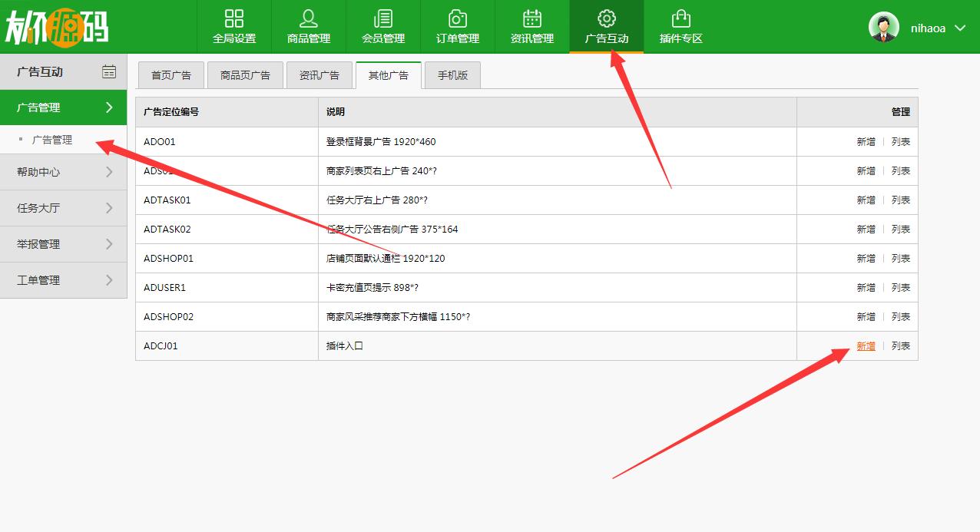Open 列表 for the ADO01 ad slot
The image size is (980, 532).
899,141
